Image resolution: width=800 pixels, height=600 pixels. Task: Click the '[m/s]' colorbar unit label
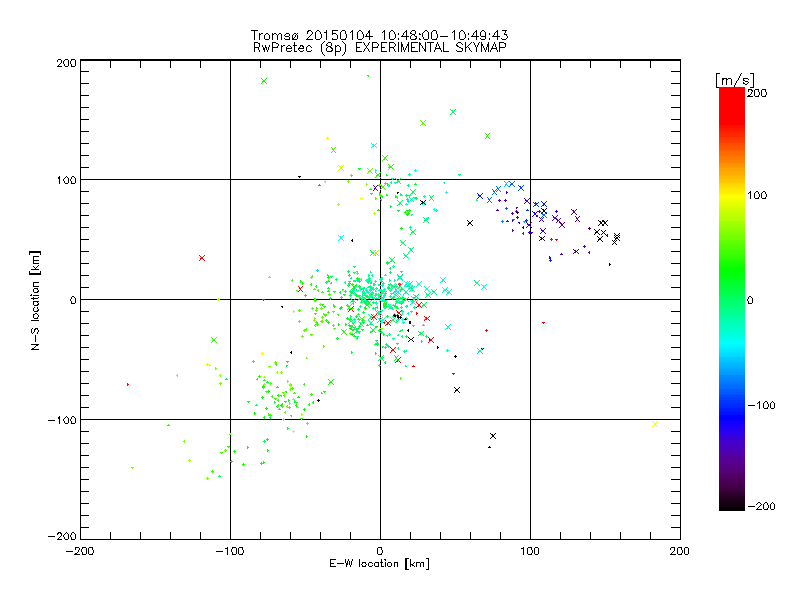click(734, 80)
